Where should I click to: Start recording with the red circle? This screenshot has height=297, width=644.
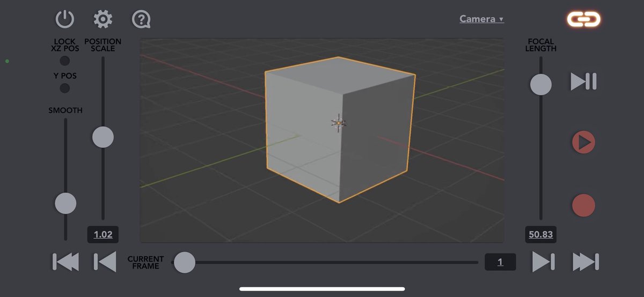(x=583, y=205)
